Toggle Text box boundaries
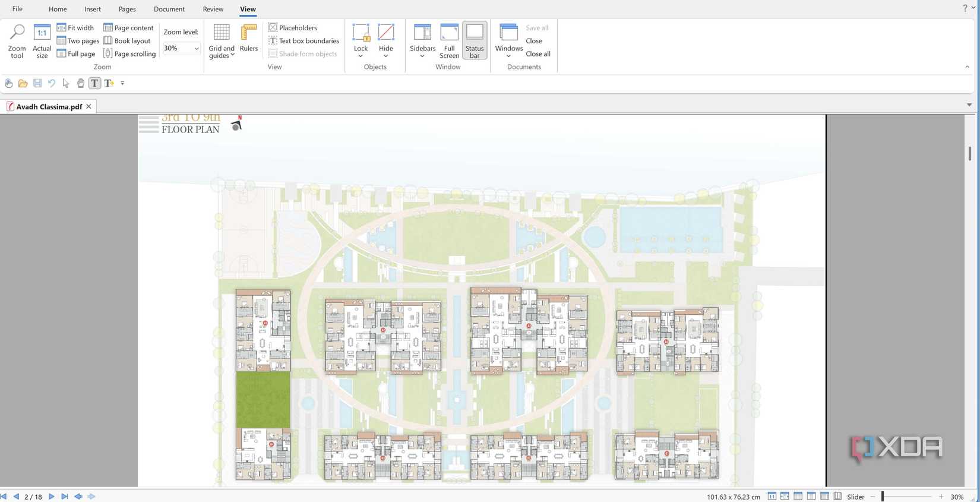The image size is (980, 502). pyautogui.click(x=304, y=41)
